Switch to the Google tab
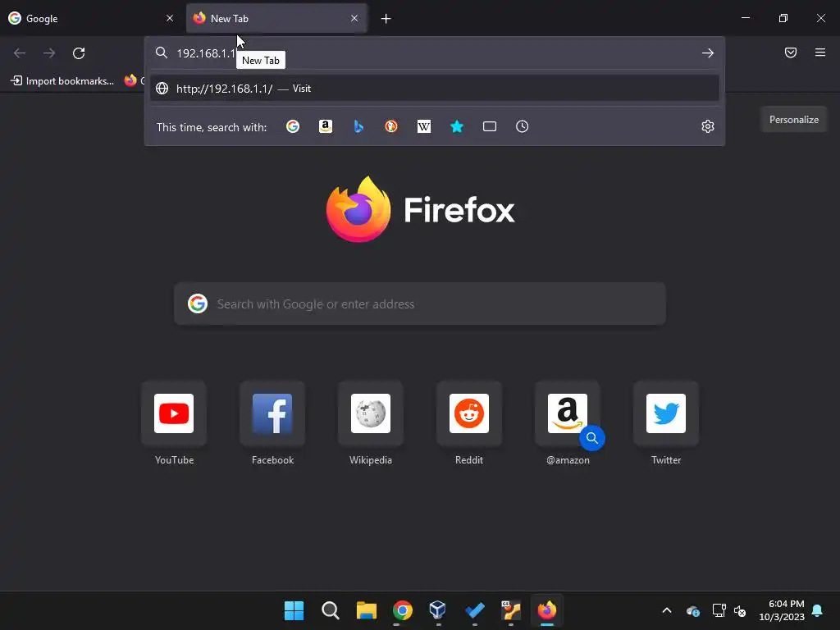 pos(91,18)
